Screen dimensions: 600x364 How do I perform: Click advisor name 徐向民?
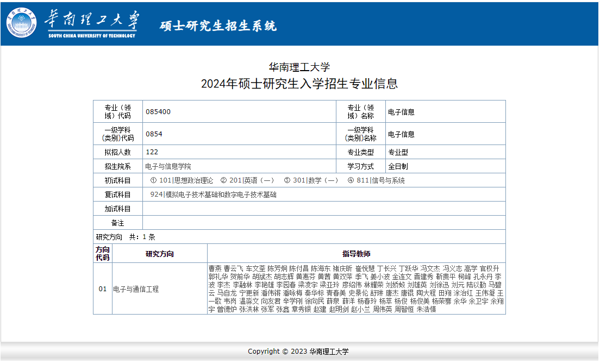[314, 301]
